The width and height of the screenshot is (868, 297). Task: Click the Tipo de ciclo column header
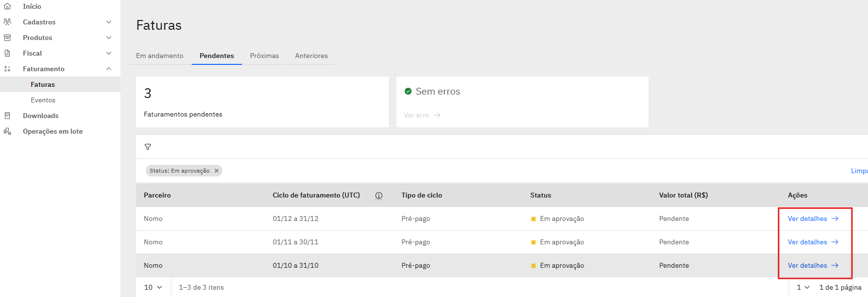pyautogui.click(x=422, y=195)
